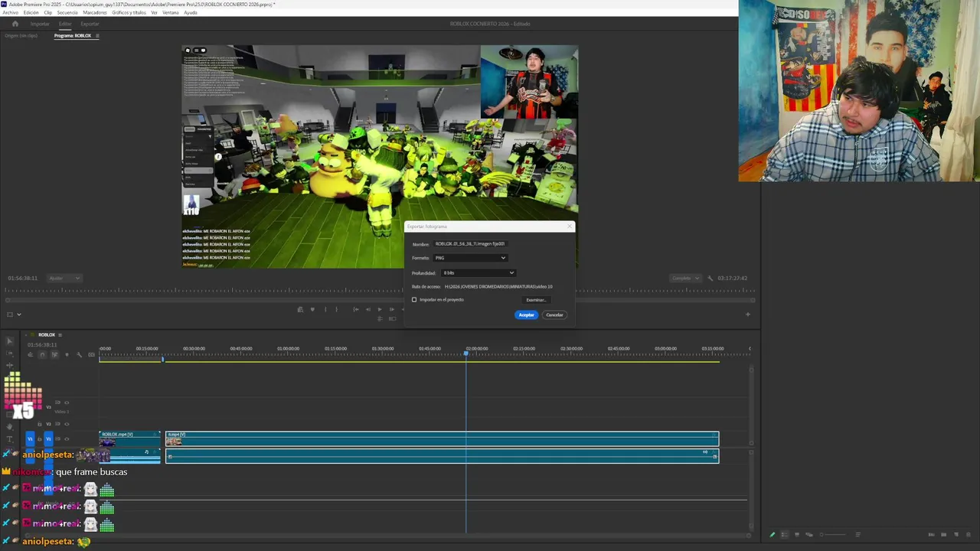Select the Origen (sin clips) panel tab

click(x=21, y=36)
